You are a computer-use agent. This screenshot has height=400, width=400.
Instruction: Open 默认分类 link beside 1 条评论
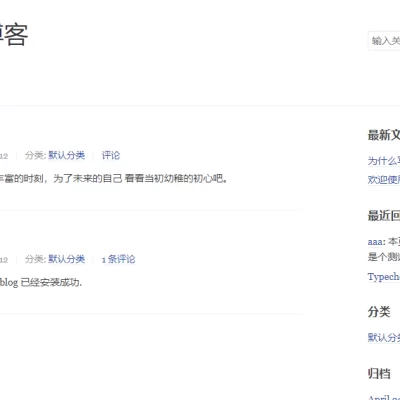pyautogui.click(x=67, y=259)
